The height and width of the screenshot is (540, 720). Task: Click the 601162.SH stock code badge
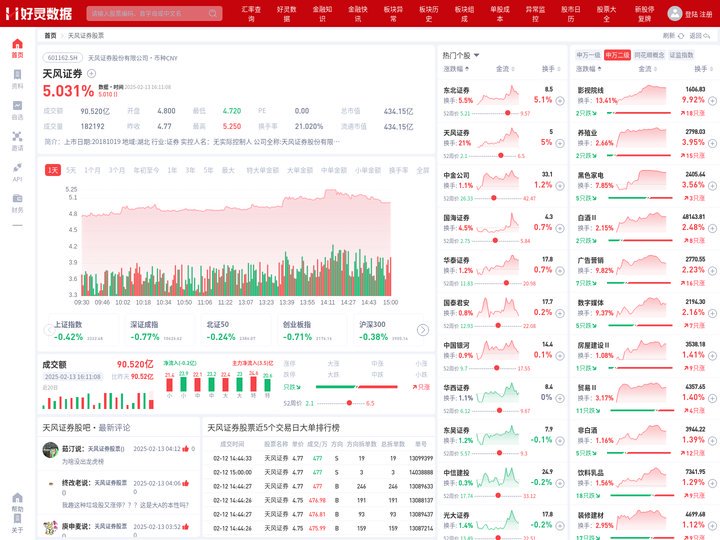coord(62,58)
